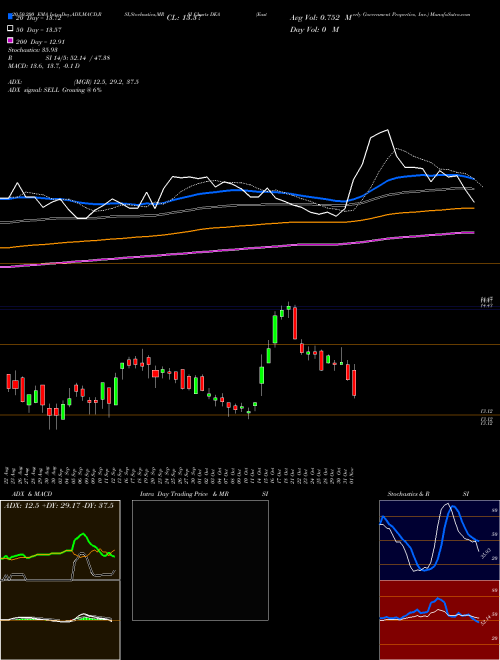Click the 'Day Vol: 0 M' label
This screenshot has width=500, height=660.
click(x=314, y=29)
